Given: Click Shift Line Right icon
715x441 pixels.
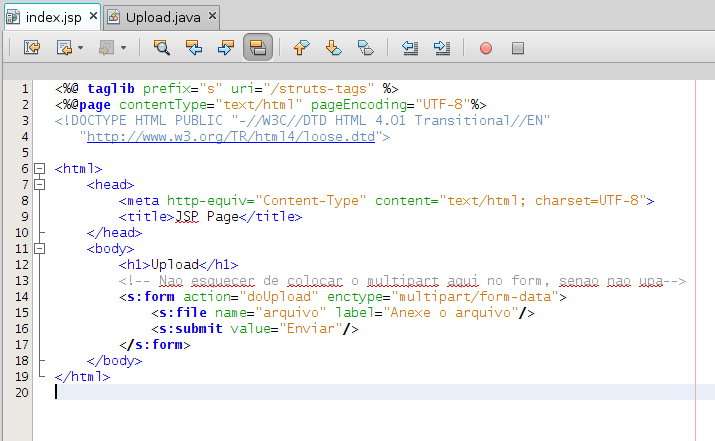Looking at the screenshot, I should tap(442, 47).
